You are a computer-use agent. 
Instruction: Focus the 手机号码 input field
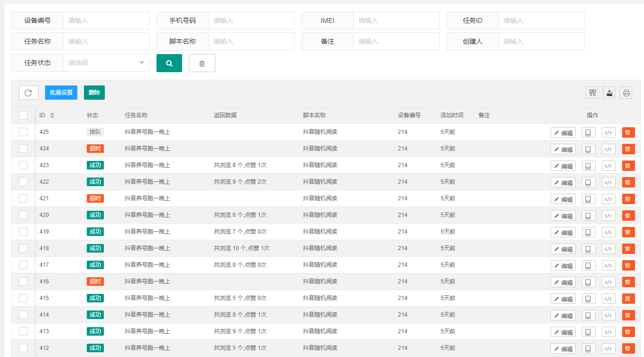[251, 20]
